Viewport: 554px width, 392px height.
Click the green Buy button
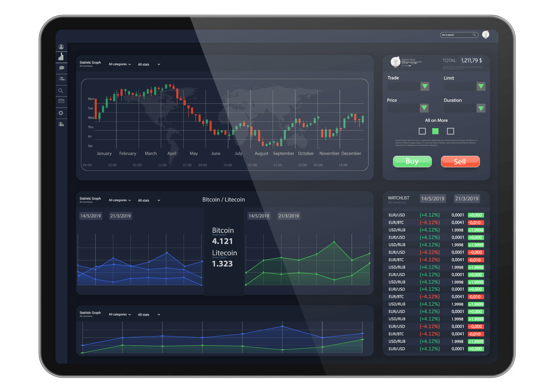tap(412, 161)
